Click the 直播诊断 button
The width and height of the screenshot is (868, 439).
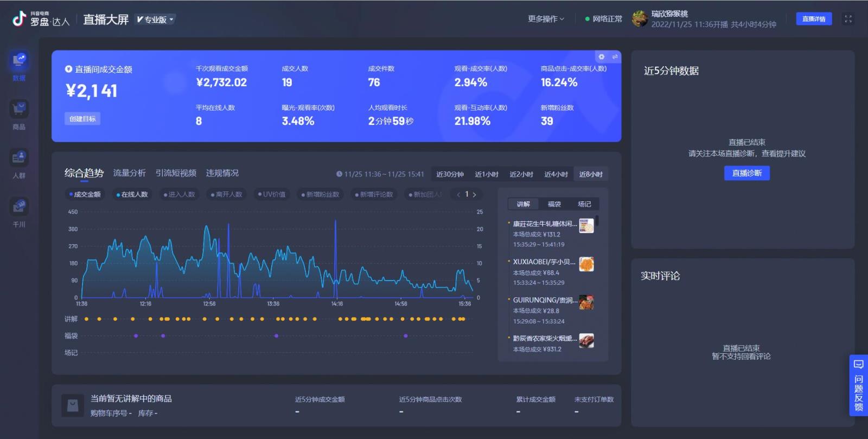tap(746, 173)
